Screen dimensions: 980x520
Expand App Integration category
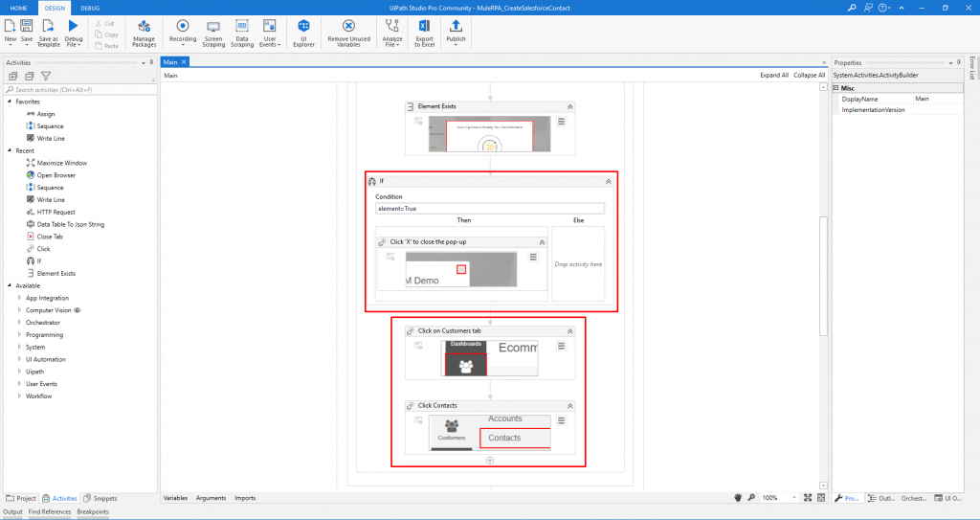(19, 298)
